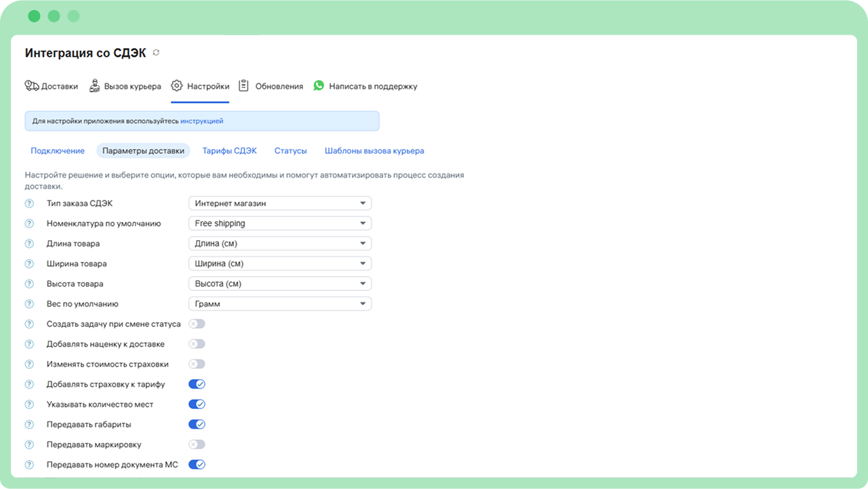Click the clipboard icon for Обновления
The width and height of the screenshot is (868, 489).
click(244, 86)
